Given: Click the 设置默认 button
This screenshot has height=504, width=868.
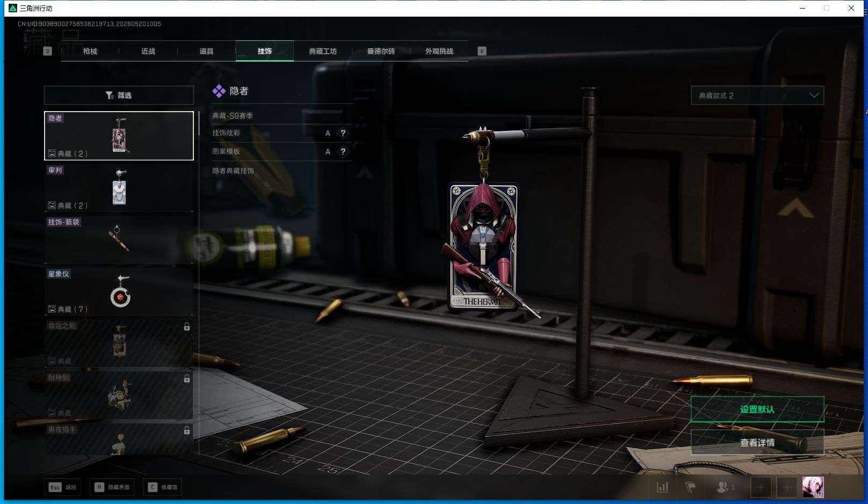Looking at the screenshot, I should 757,409.
